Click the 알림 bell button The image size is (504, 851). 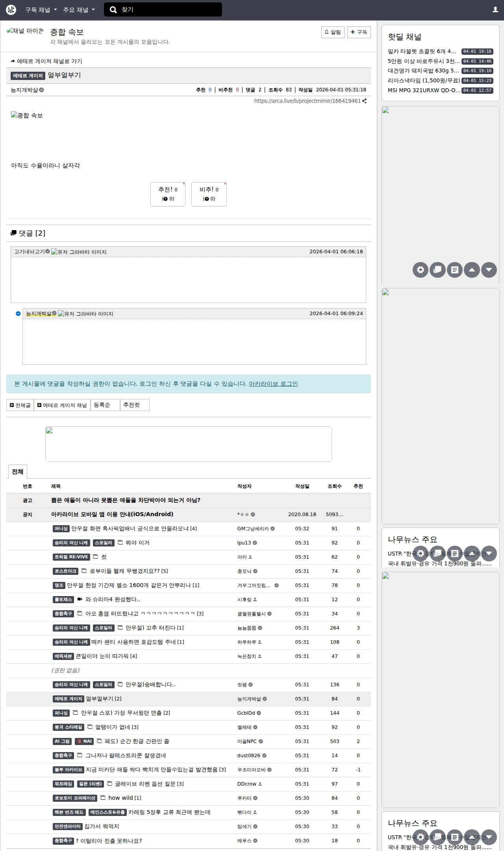[333, 32]
